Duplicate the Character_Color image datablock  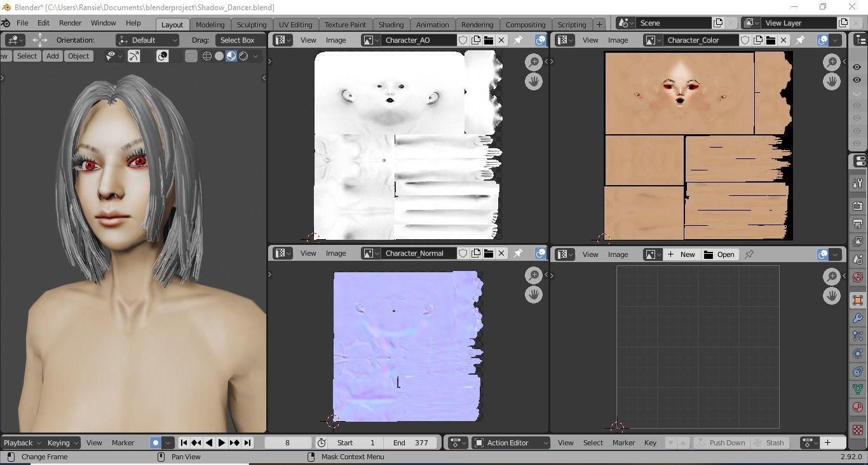pyautogui.click(x=758, y=40)
